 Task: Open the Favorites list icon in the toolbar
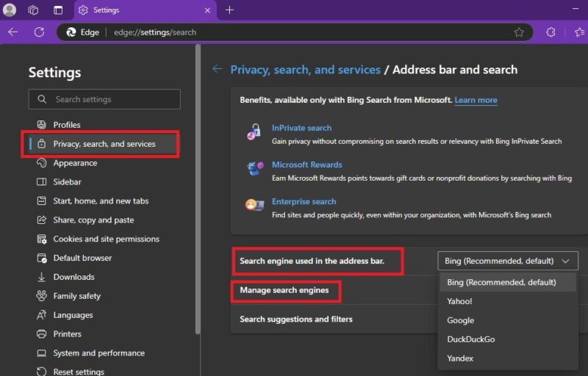point(580,32)
